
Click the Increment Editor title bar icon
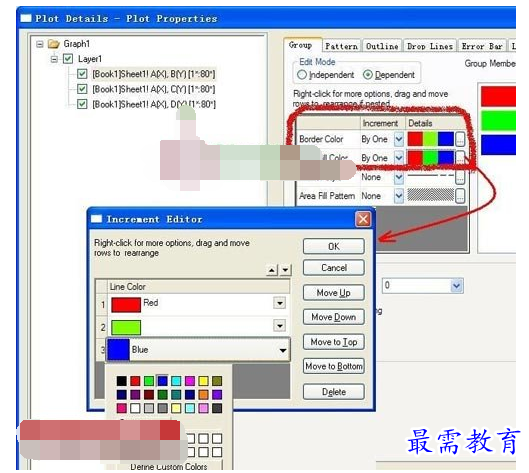[x=96, y=219]
